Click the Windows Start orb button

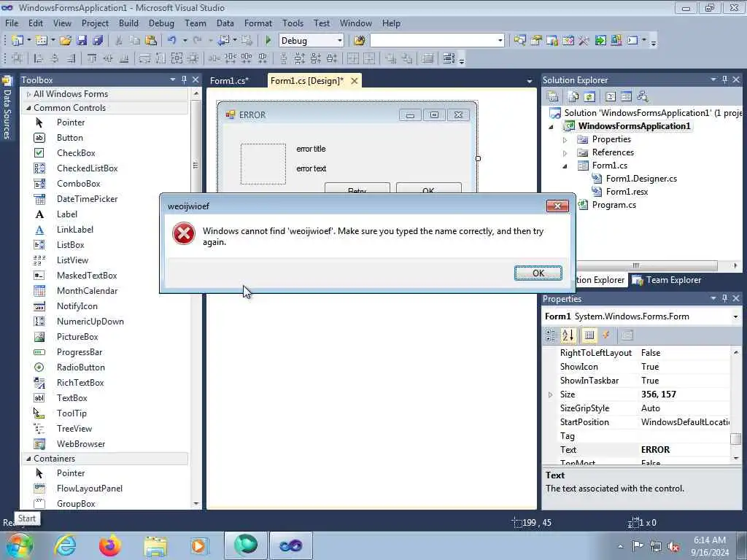(19, 545)
